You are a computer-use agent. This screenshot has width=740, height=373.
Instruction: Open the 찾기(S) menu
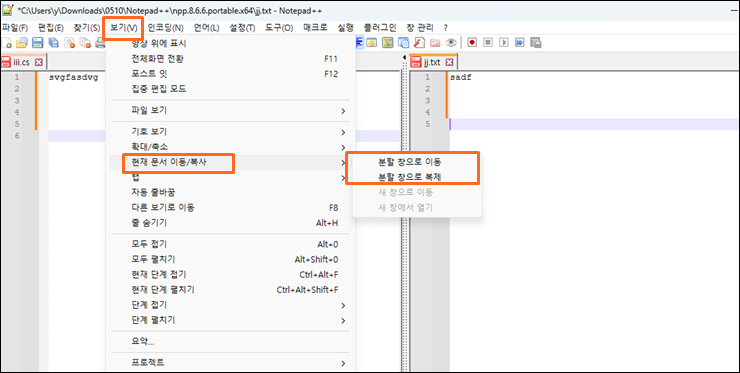pyautogui.click(x=86, y=27)
